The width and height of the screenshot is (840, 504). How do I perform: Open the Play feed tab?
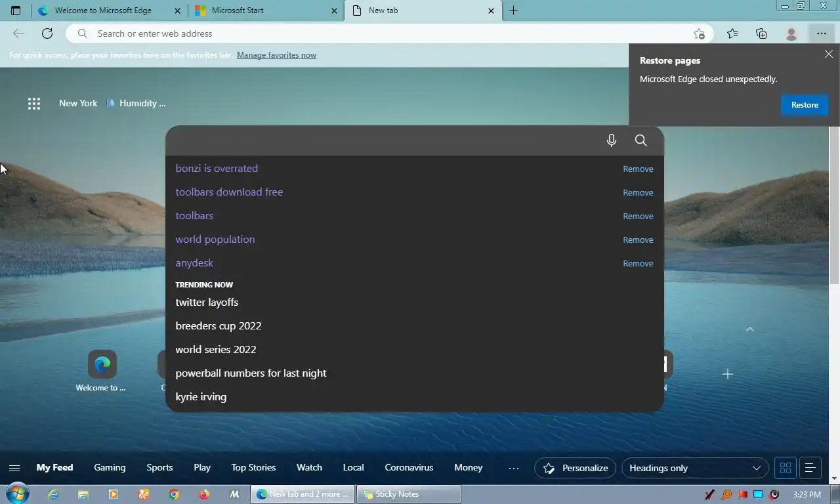tap(202, 468)
